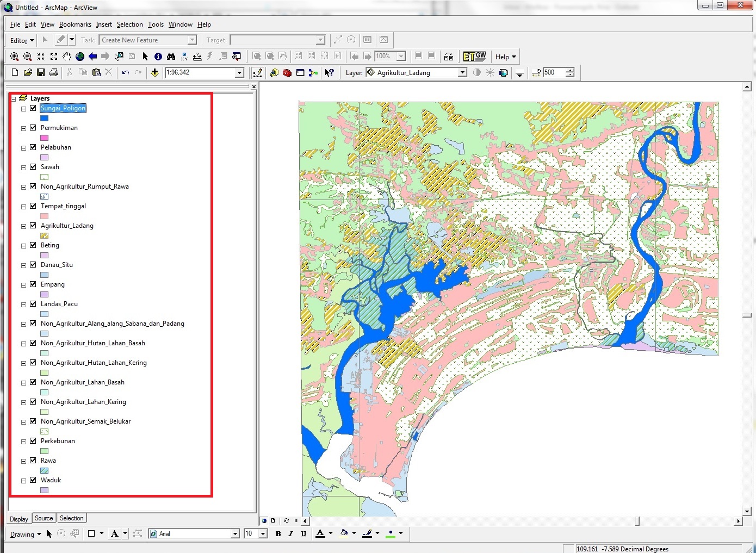Screen dimensions: 756x553
Task: Open the Editor menu button
Action: [22, 40]
